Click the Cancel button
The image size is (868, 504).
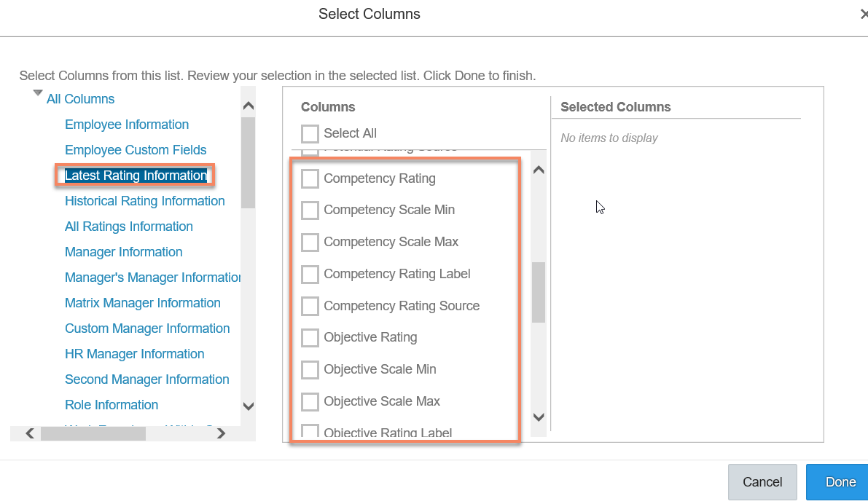point(762,482)
